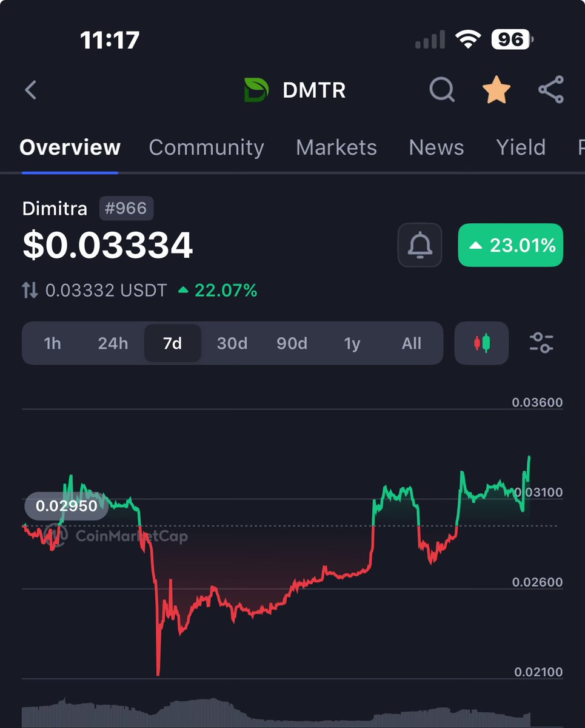Select the 1h chart range
Screen dimensions: 585x728
point(52,343)
